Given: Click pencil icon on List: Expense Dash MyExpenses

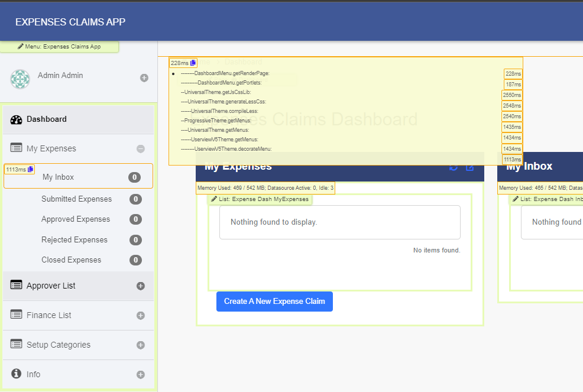Looking at the screenshot, I should tap(214, 199).
